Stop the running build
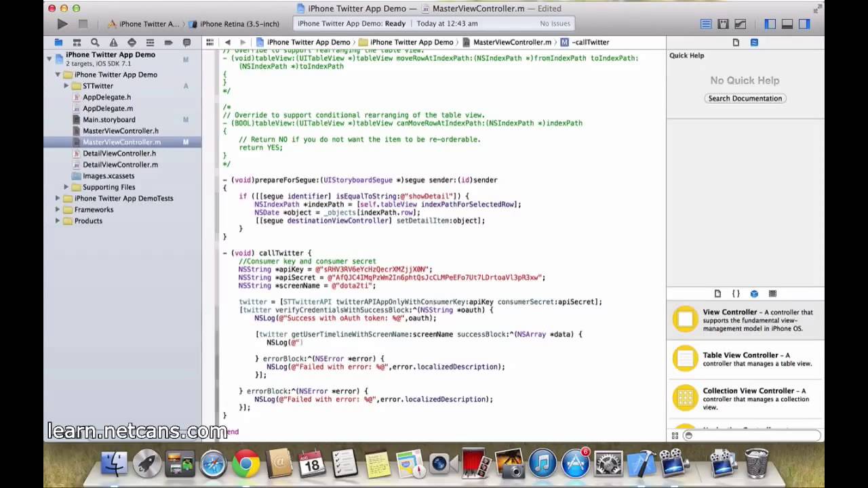This screenshot has height=488, width=868. 83,24
